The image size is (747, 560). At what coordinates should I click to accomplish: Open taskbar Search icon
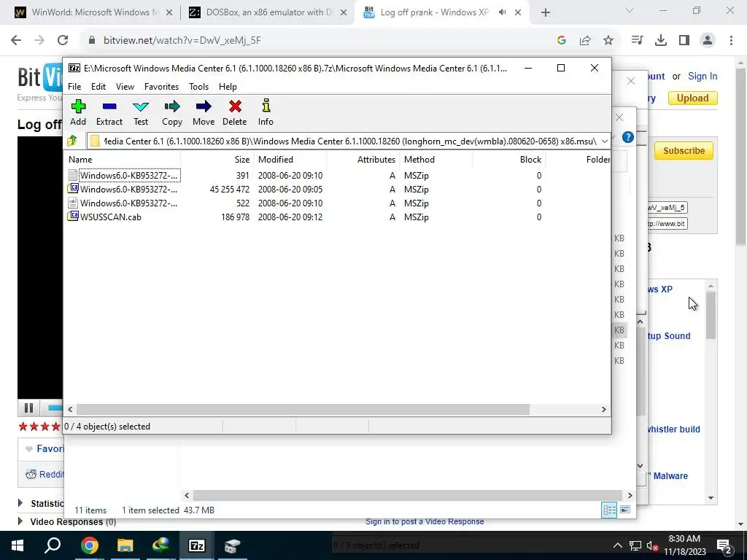[53, 545]
